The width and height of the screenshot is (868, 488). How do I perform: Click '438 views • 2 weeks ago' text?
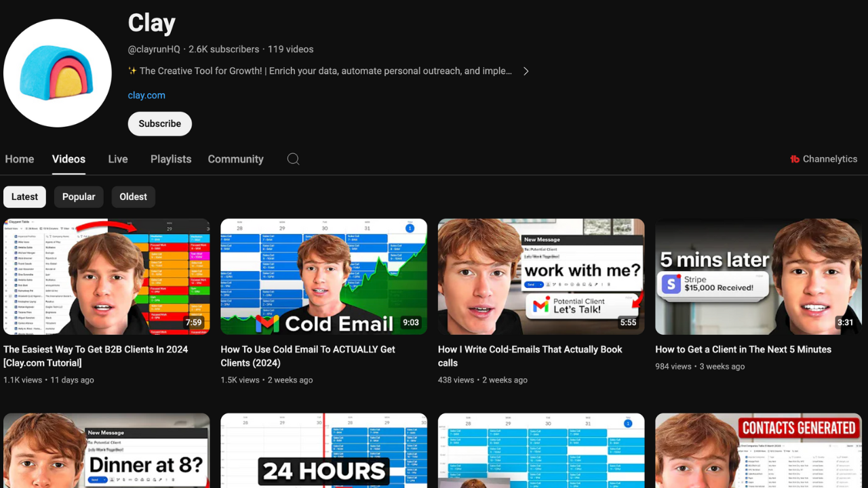pyautogui.click(x=483, y=380)
